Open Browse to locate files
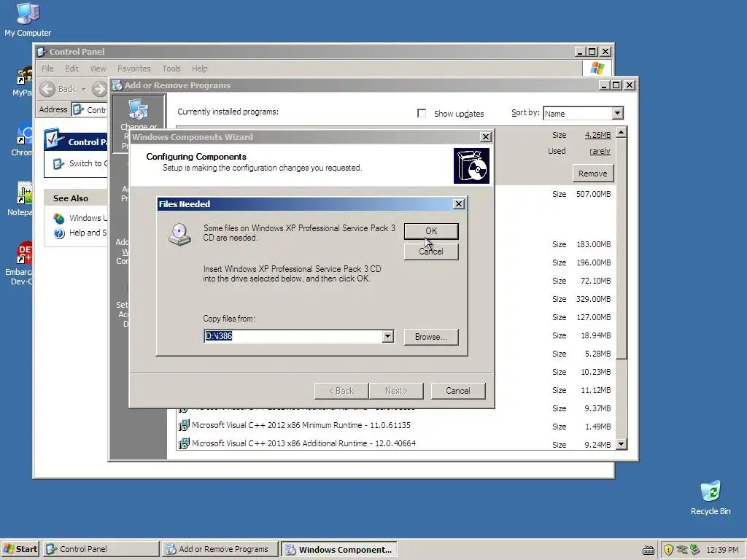Viewport: 747px width, 560px height. 431,337
